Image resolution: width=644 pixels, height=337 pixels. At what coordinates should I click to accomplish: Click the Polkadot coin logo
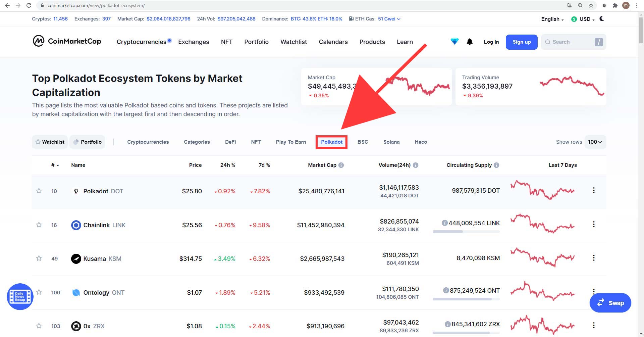pos(76,191)
